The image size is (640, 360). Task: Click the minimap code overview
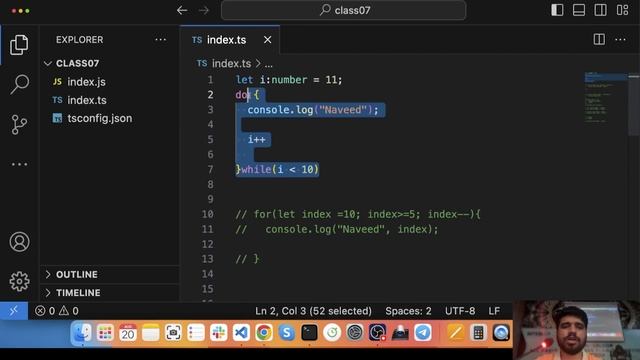[x=605, y=97]
